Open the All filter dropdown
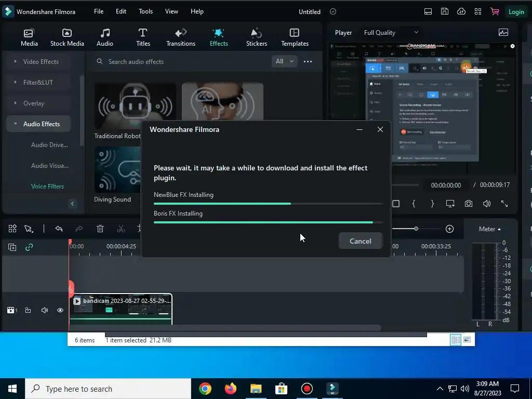 [284, 61]
